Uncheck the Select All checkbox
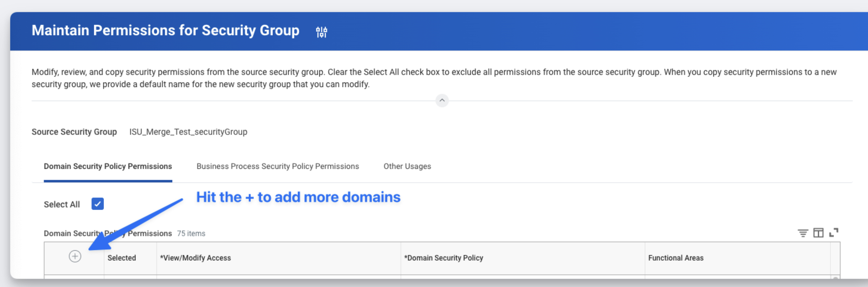Image resolution: width=868 pixels, height=287 pixels. [97, 204]
